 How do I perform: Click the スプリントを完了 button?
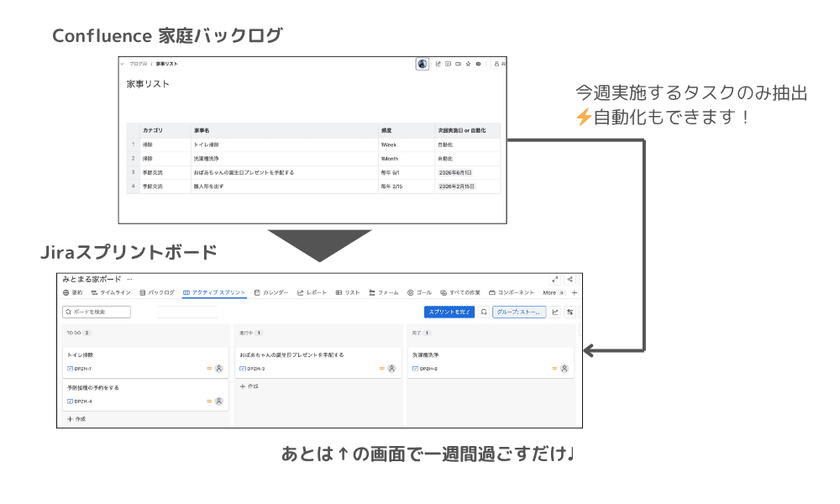click(449, 312)
